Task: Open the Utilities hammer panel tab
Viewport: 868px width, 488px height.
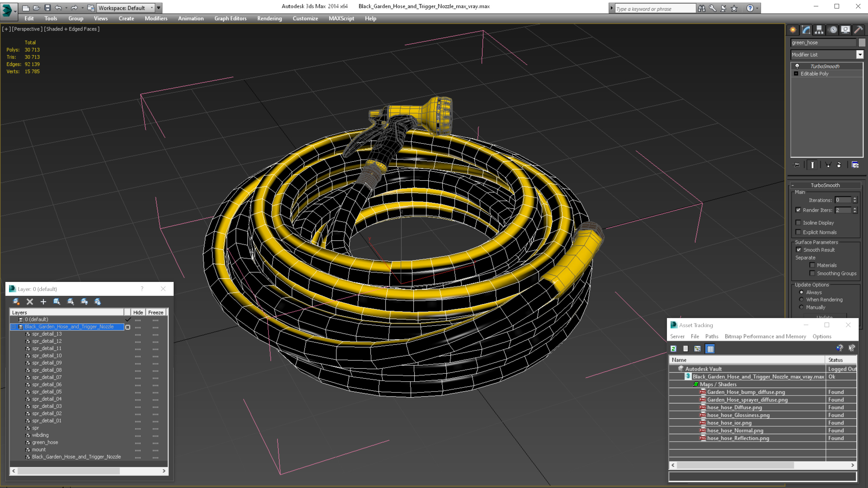Action: pos(859,30)
